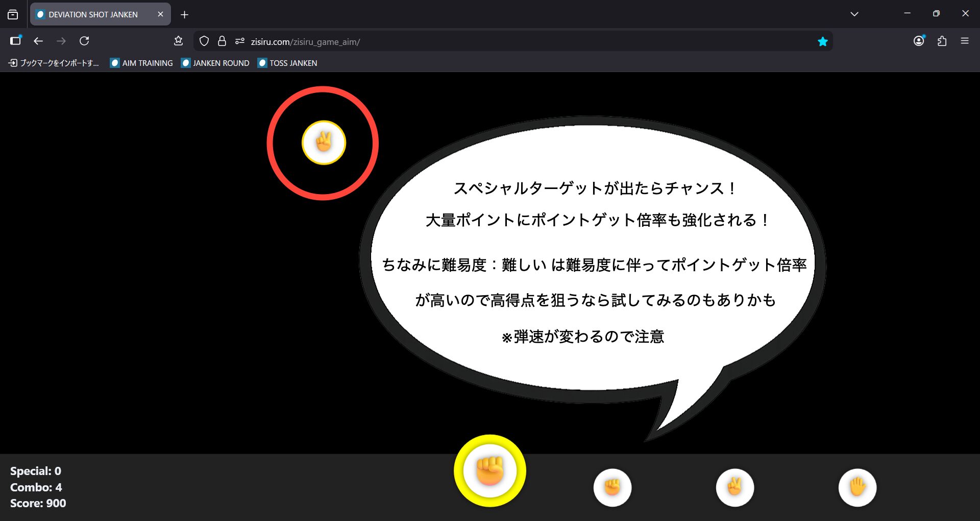The image size is (980, 521).
Task: Switch to the DEVIATION SHOT JANKEN tab
Action: pyautogui.click(x=93, y=14)
